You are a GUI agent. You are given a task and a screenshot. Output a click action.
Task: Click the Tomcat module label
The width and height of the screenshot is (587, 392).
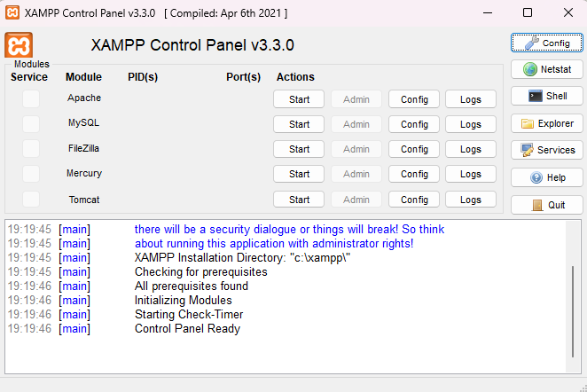coord(84,200)
